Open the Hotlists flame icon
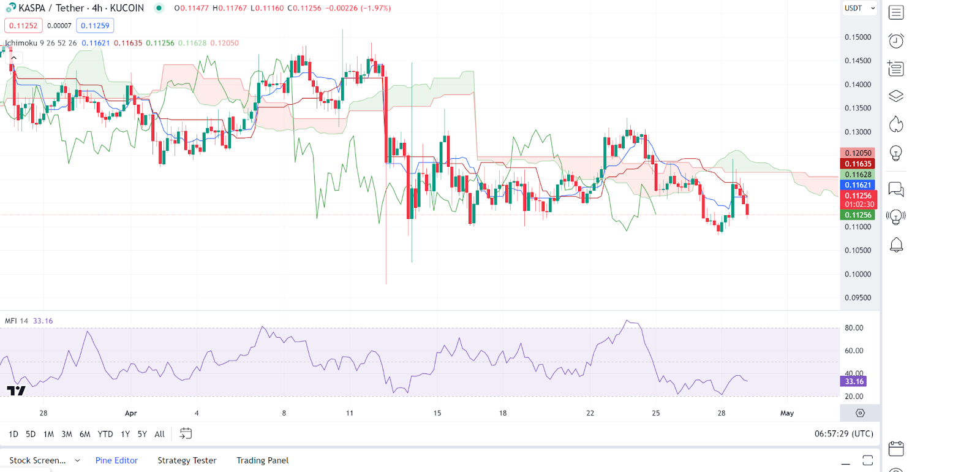This screenshot has width=980, height=472. click(x=896, y=124)
